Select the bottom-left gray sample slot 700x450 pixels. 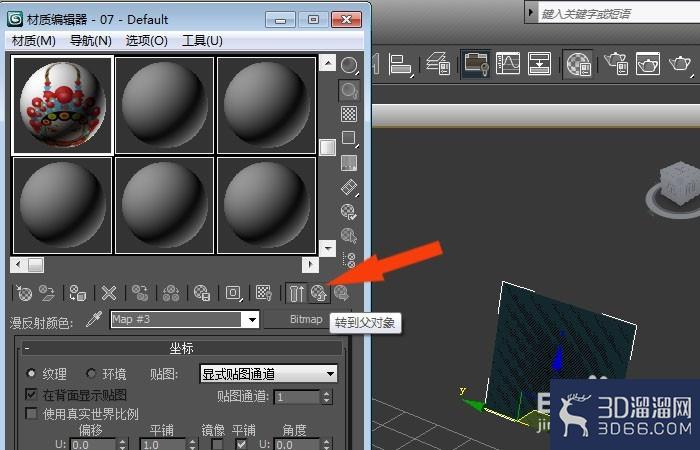[x=62, y=205]
